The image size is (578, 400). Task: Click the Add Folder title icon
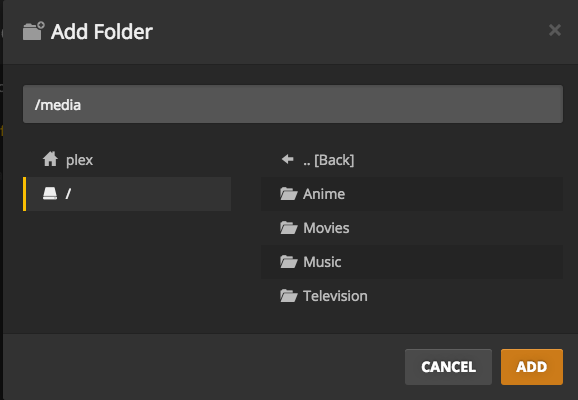[x=34, y=31]
